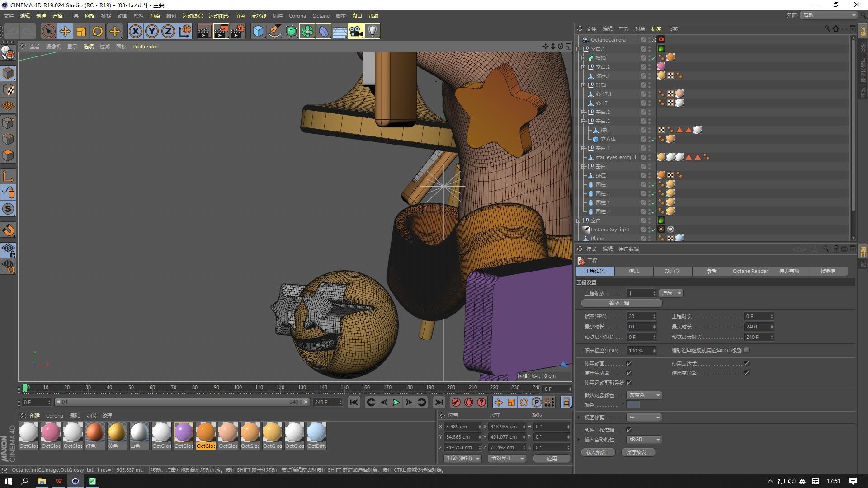Open the 灰蓝色 default color dropdown
This screenshot has height=488, width=868.
[x=644, y=395]
